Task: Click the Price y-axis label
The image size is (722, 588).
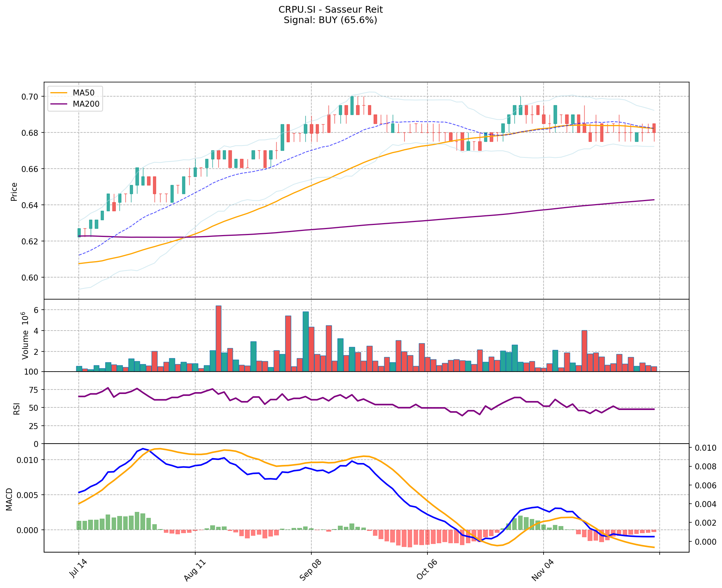Action: tap(14, 191)
